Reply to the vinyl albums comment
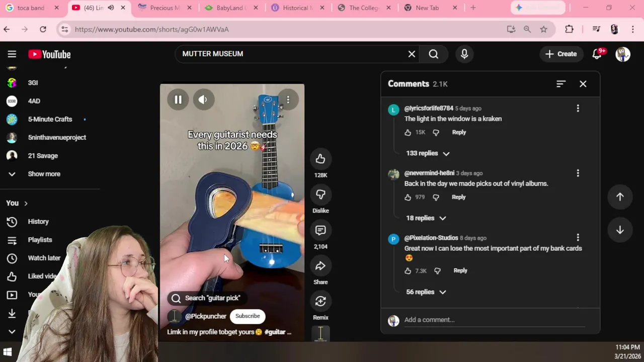The height and width of the screenshot is (362, 644). (x=458, y=197)
